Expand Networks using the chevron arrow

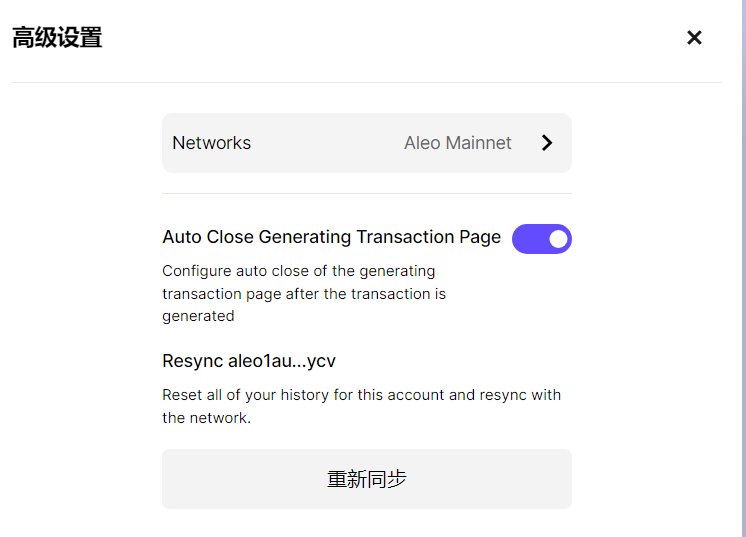[x=547, y=143]
